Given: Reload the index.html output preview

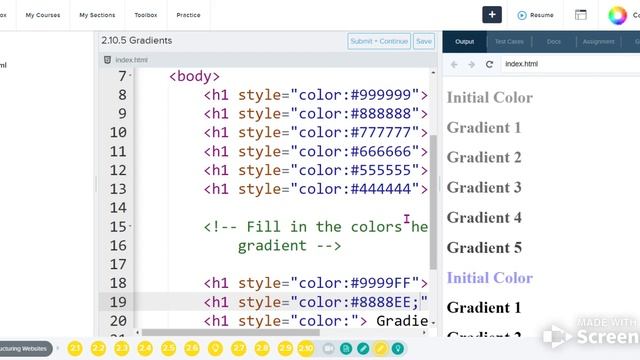Looking at the screenshot, I should pos(489,64).
